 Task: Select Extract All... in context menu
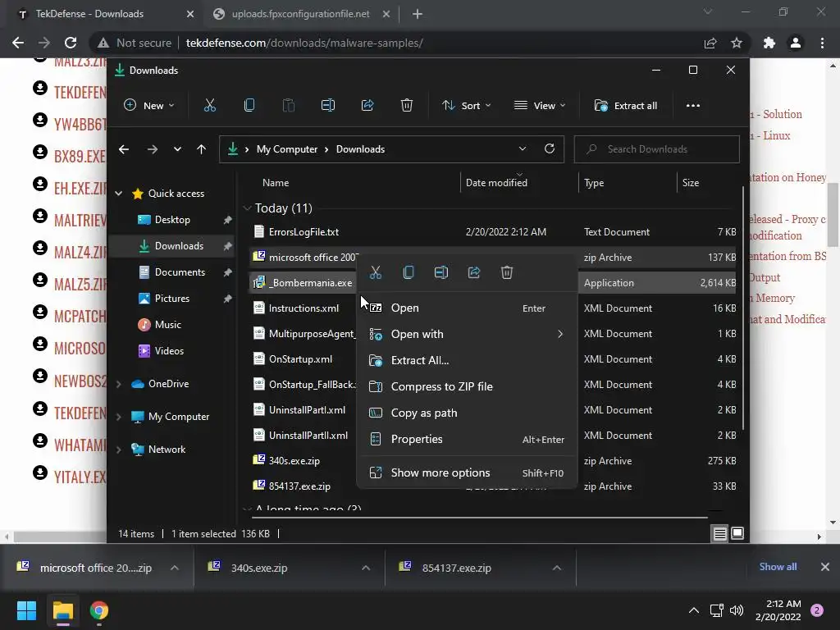467,361
